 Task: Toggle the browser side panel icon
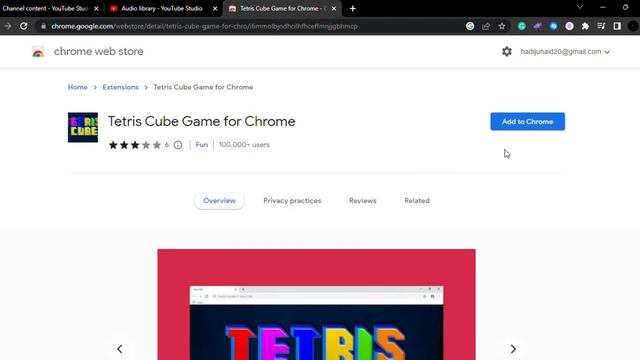[617, 26]
